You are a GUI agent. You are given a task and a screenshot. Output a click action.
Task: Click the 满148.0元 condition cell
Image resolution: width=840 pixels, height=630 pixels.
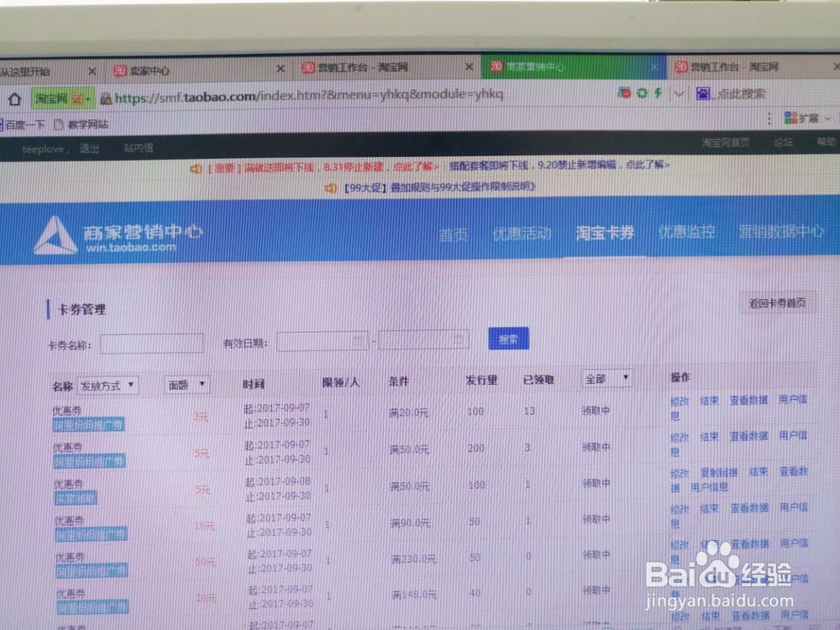414,595
